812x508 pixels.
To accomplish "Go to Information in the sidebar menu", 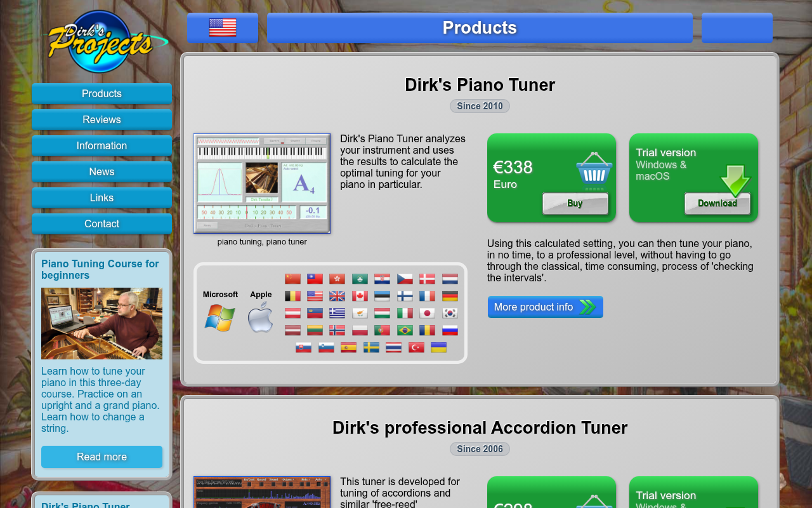I will (101, 146).
